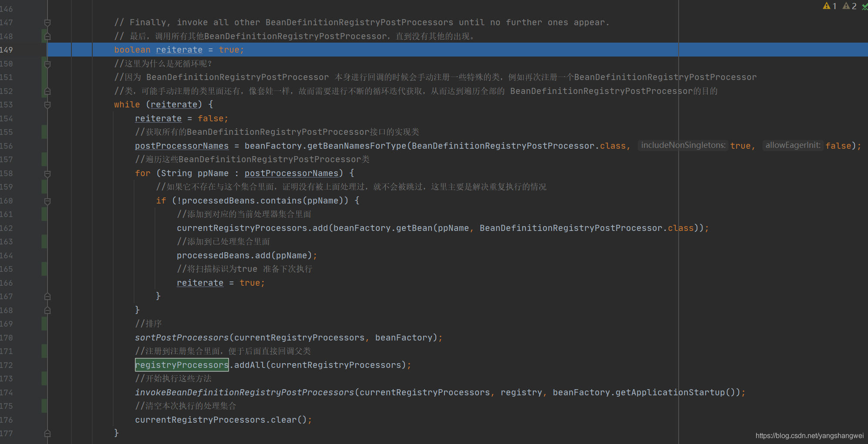This screenshot has width=868, height=444.
Task: Click the blog.csdn.net watermark link
Action: coord(809,436)
